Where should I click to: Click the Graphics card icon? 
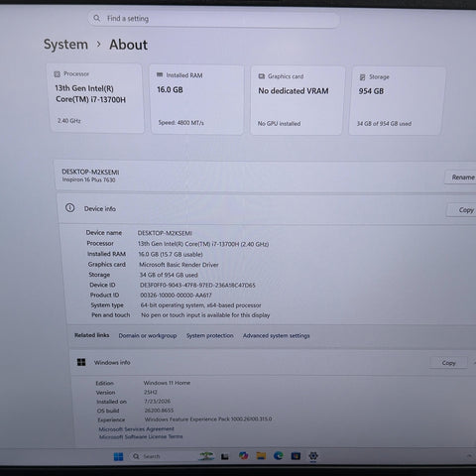pos(262,76)
